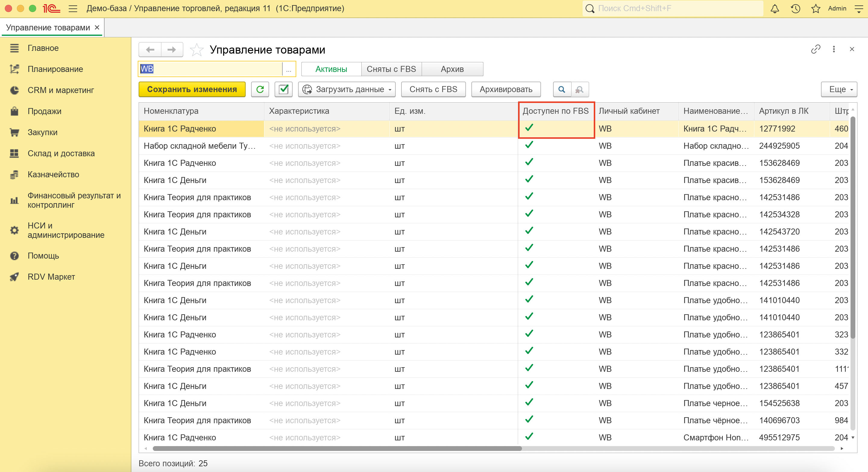Click the cancel search icon
The width and height of the screenshot is (868, 472).
(579, 89)
